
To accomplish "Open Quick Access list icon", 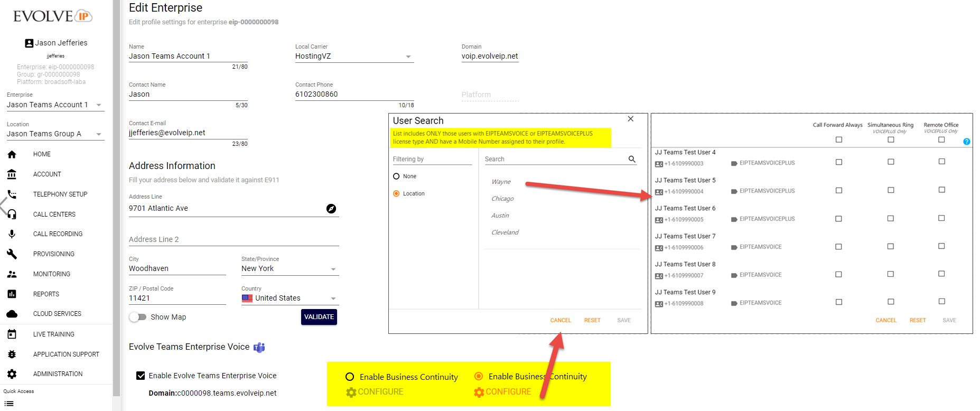I will click(x=9, y=404).
